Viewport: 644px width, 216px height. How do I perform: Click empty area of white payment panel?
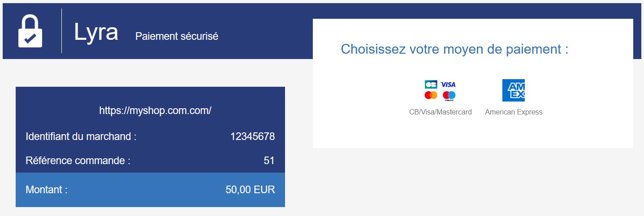pos(473,132)
